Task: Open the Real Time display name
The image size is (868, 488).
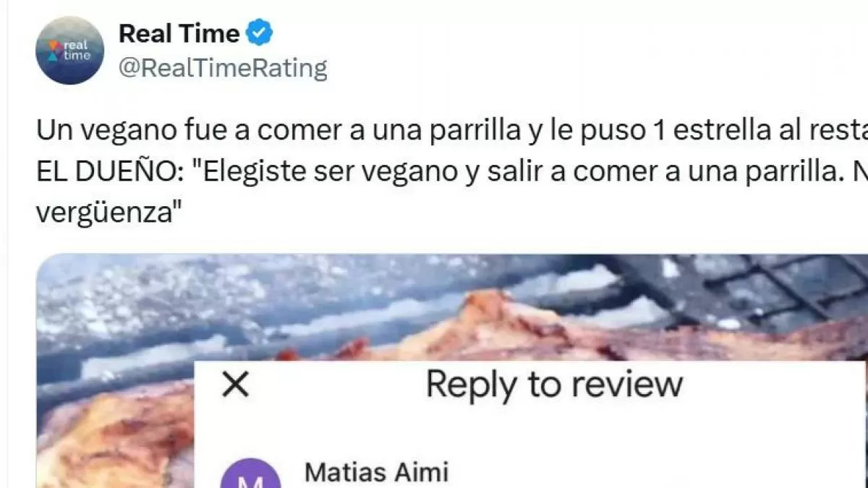Action: tap(179, 33)
